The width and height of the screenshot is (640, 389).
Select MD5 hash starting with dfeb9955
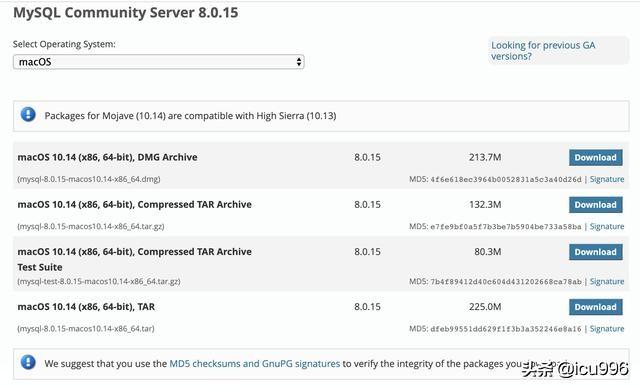point(506,329)
